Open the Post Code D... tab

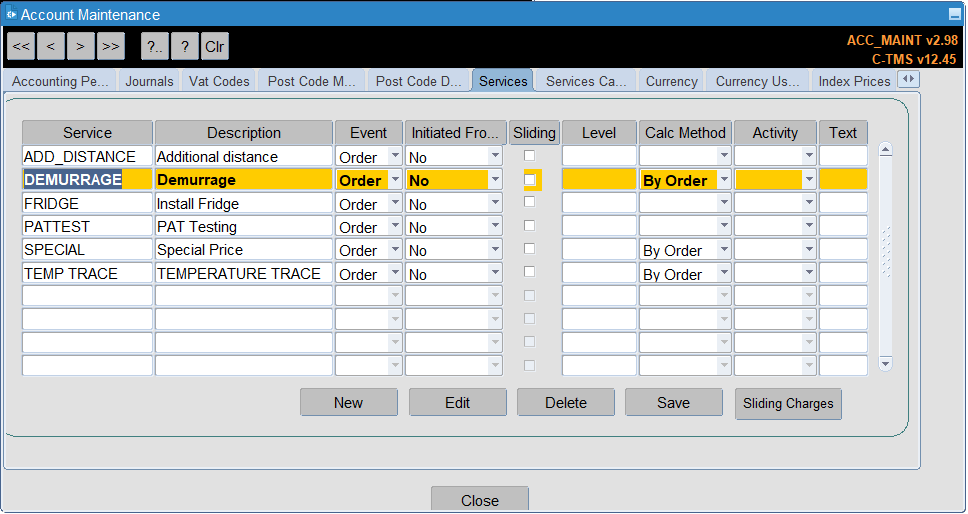coord(419,81)
